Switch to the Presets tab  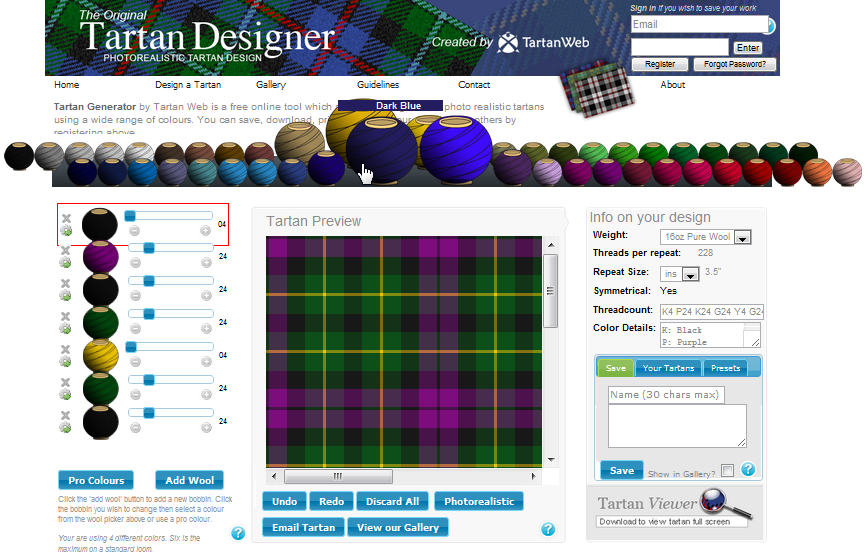point(725,368)
